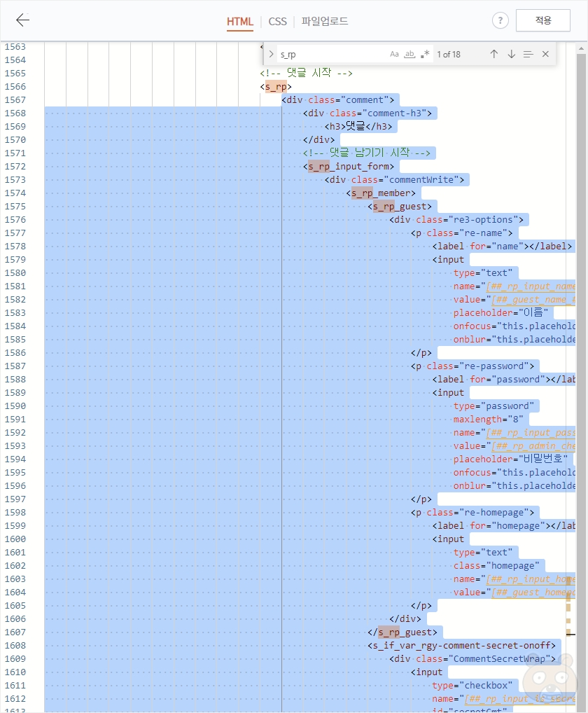Click the type="password" line
This screenshot has width=588, height=713.
coord(493,406)
